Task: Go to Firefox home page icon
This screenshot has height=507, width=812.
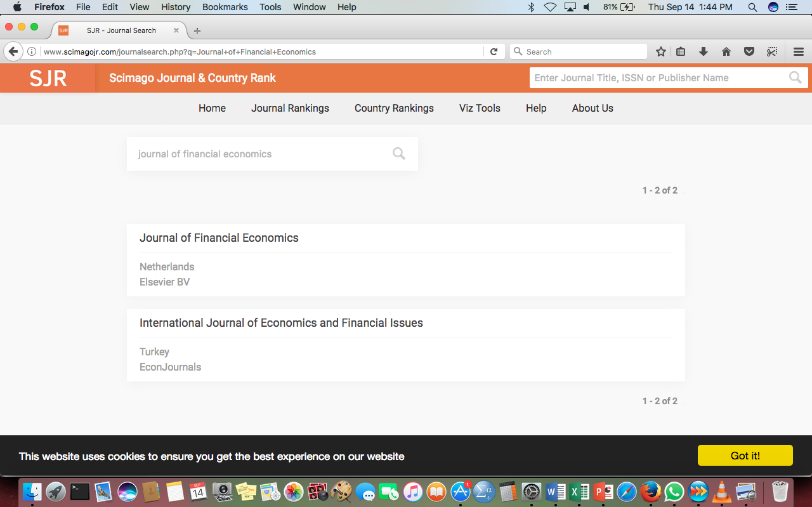Action: pyautogui.click(x=726, y=52)
